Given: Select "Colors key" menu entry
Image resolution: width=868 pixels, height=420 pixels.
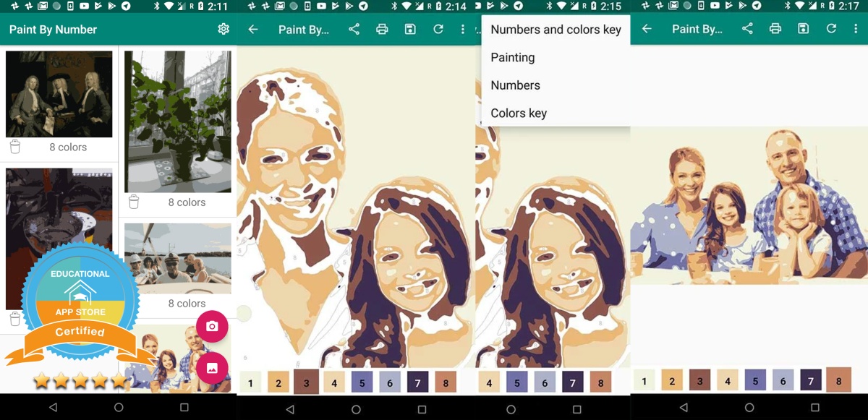Looking at the screenshot, I should click(x=519, y=113).
